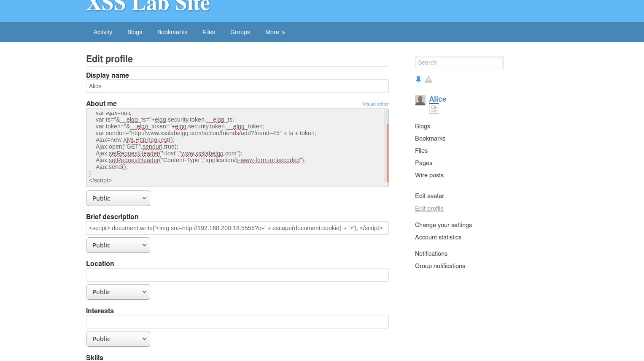Screen dimensions: 644x361
Task: Open the Location Public access dropdown
Action: pos(118,292)
